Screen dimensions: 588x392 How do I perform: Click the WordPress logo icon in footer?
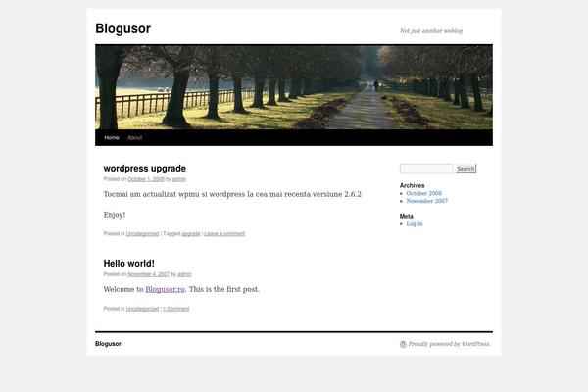coord(403,344)
